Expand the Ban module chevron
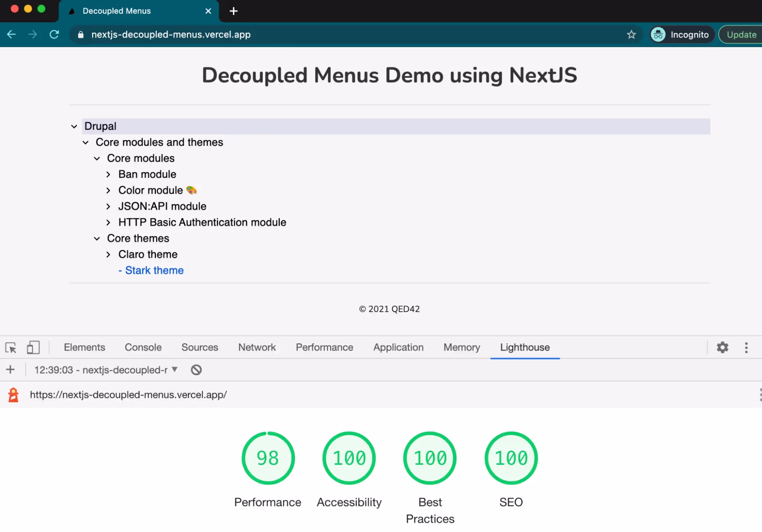 coord(108,175)
